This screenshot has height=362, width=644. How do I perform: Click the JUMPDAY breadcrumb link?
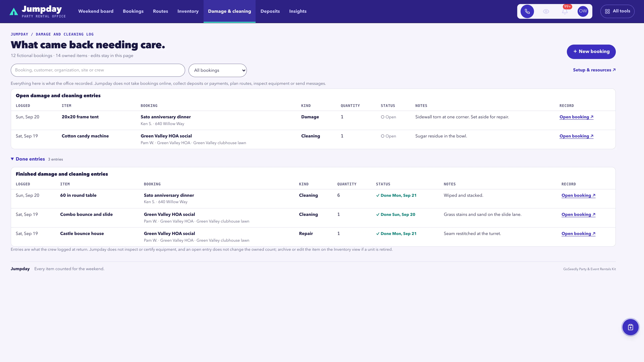[x=19, y=34]
